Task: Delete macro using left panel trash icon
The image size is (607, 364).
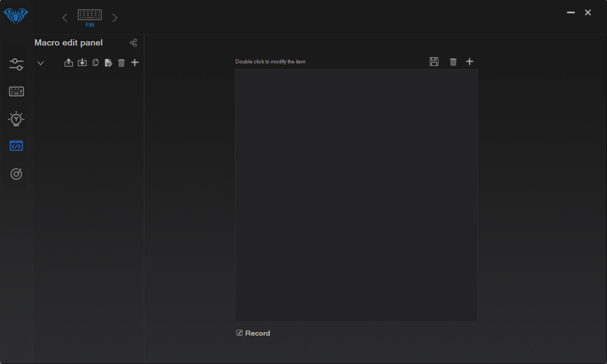Action: click(121, 63)
